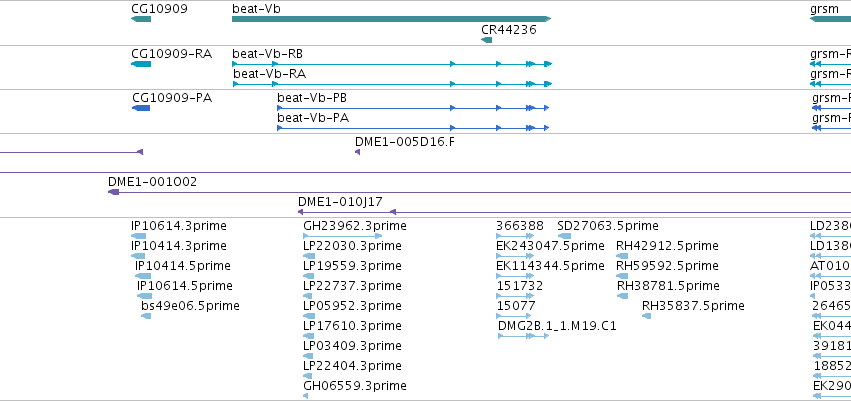Select the CG10909-PA protein glyph
Viewport: 851px width, 401px height.
[141, 108]
